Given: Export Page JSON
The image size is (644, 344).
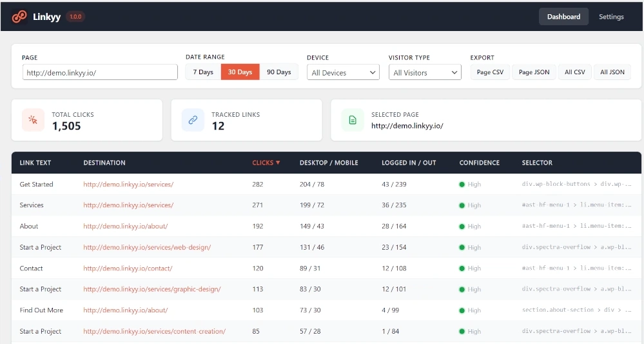Looking at the screenshot, I should pyautogui.click(x=534, y=72).
